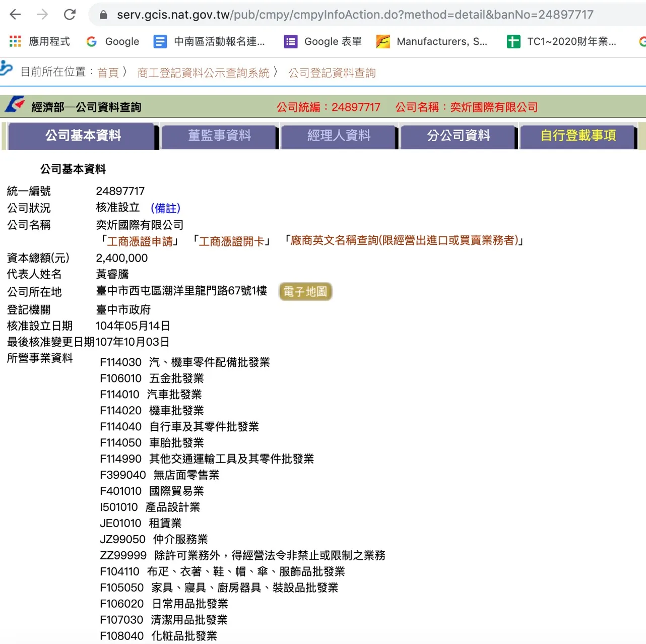Open the 應用程式 apps grid bookmark
This screenshot has height=644, width=646.
pyautogui.click(x=40, y=41)
